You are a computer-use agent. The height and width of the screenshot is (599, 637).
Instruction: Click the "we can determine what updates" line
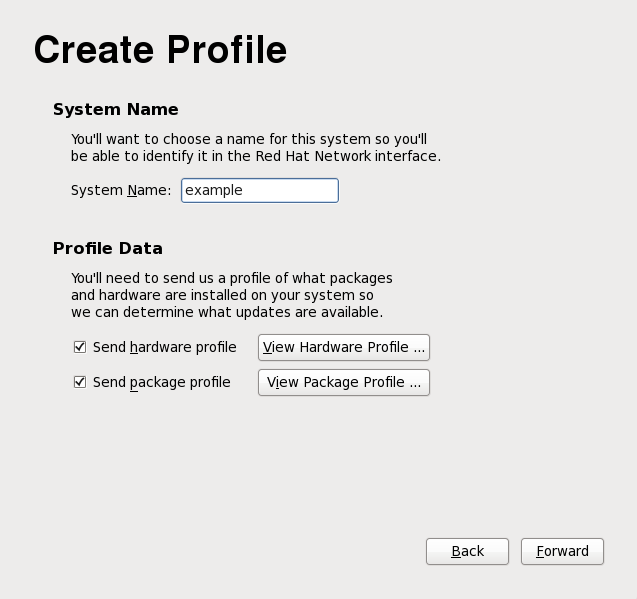(x=226, y=312)
